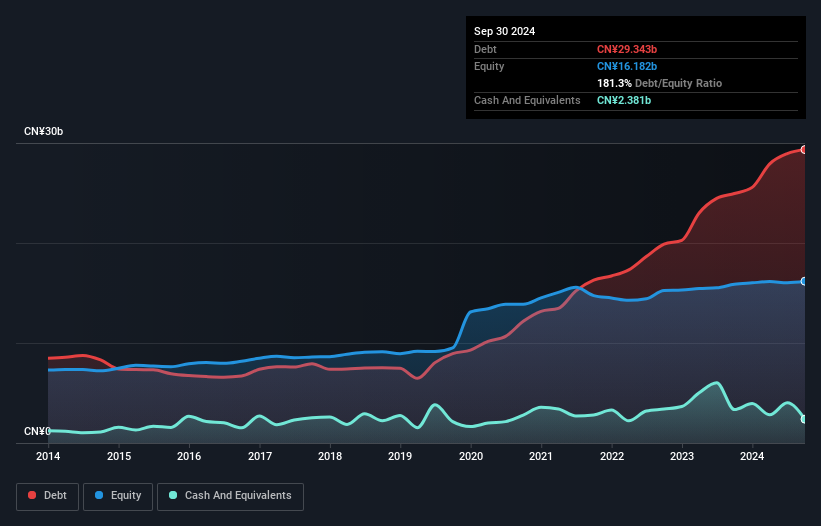The image size is (821, 526).
Task: Select the 2024 year tick label
Action: (753, 456)
